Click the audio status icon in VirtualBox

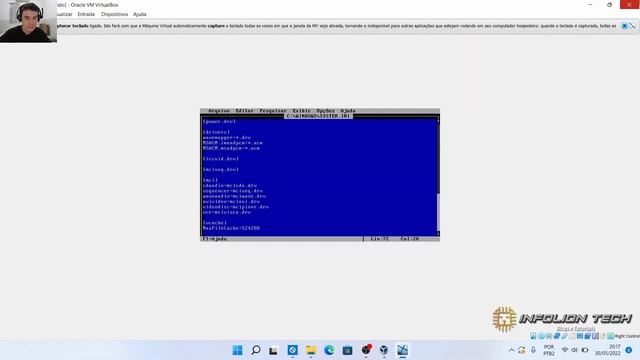pyautogui.click(x=549, y=336)
